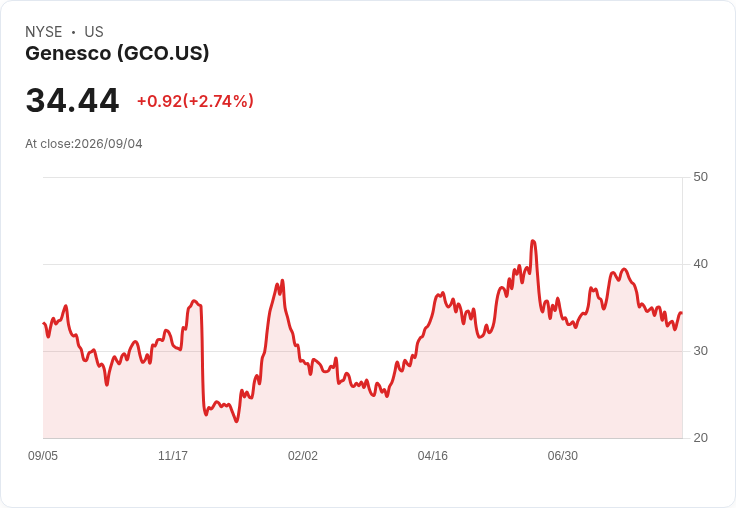Click the 40 y-axis price label
Viewport: 736px width, 508px height.
point(700,264)
